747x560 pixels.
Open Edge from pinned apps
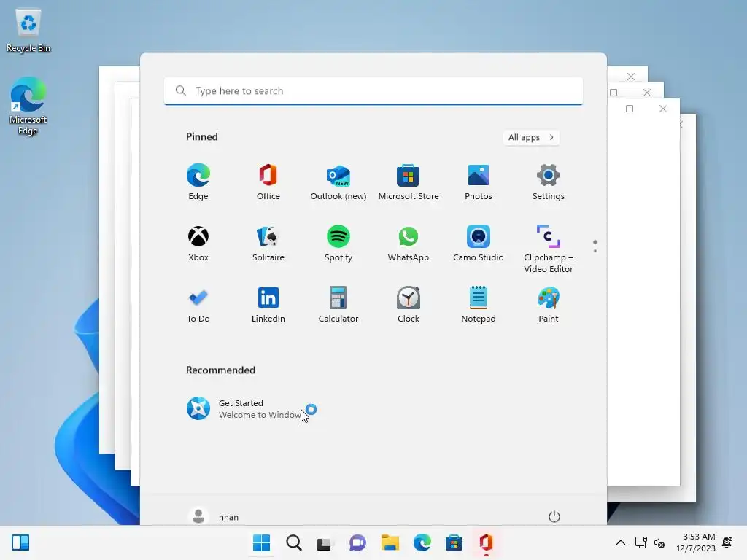coord(198,182)
